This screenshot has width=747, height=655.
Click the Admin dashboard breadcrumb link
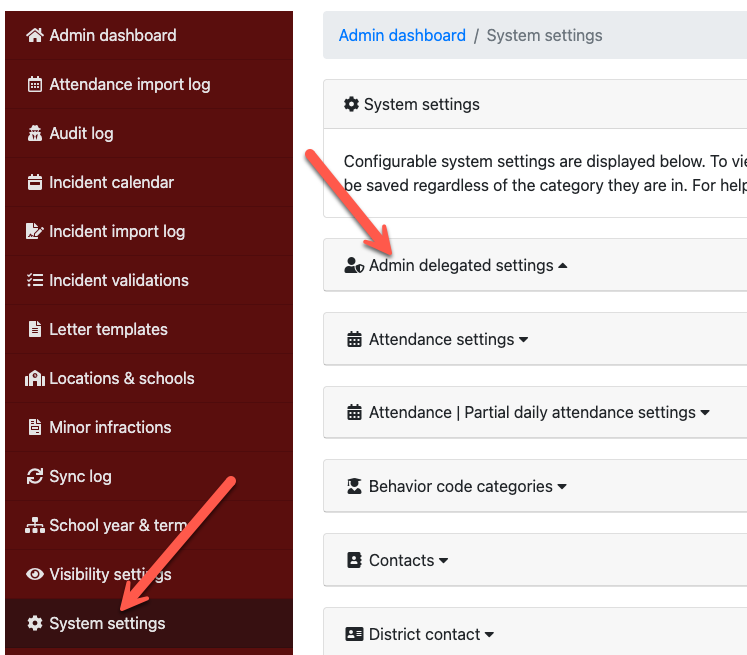(x=402, y=36)
